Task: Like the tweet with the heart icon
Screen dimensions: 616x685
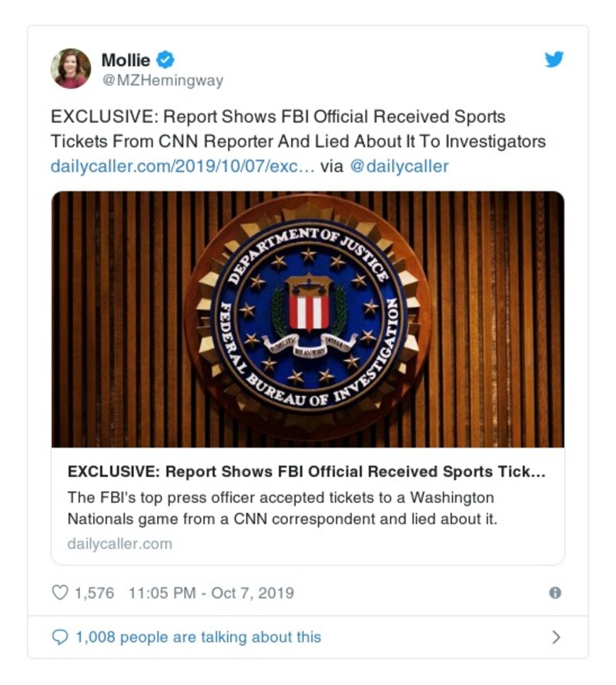Action: (59, 593)
